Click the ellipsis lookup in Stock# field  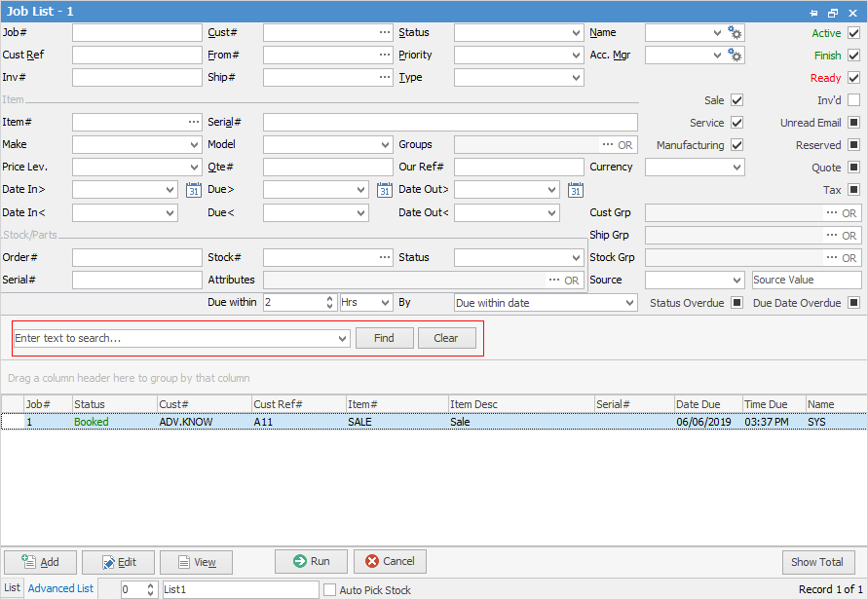pos(385,258)
